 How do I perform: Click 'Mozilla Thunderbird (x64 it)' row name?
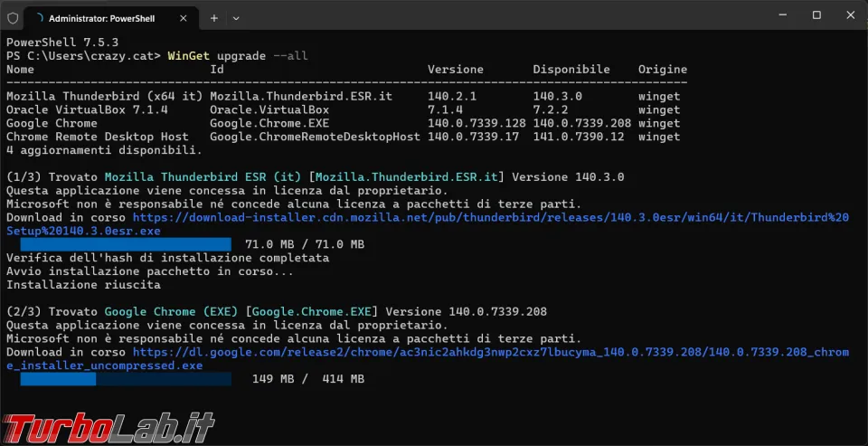point(105,97)
